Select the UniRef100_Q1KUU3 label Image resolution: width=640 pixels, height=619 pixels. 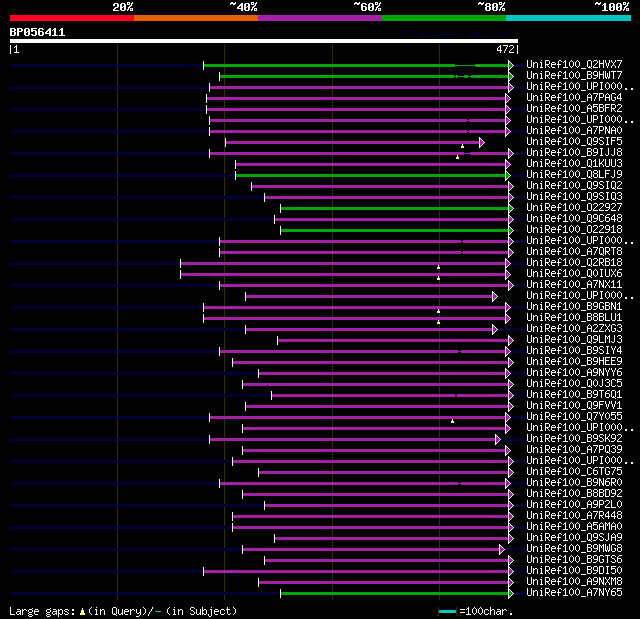574,164
